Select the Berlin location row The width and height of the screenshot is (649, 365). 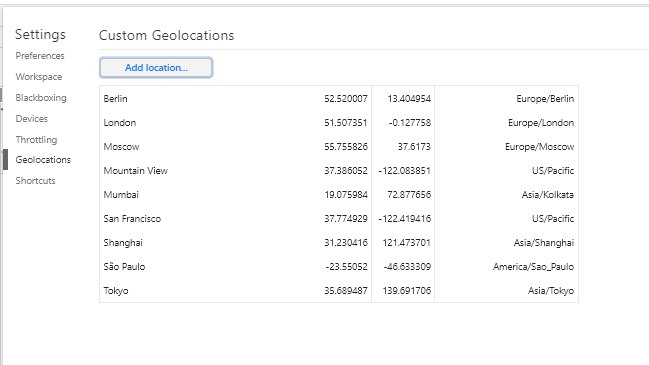click(x=339, y=98)
